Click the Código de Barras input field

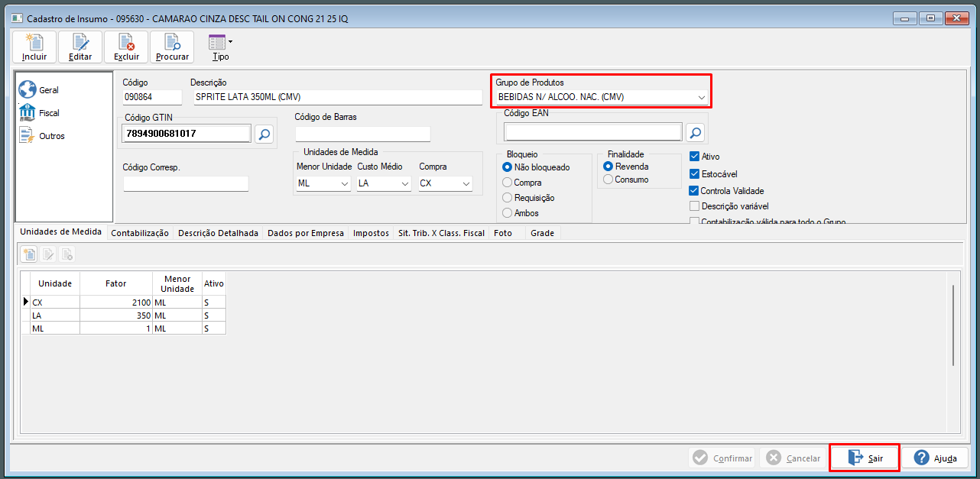pos(363,134)
